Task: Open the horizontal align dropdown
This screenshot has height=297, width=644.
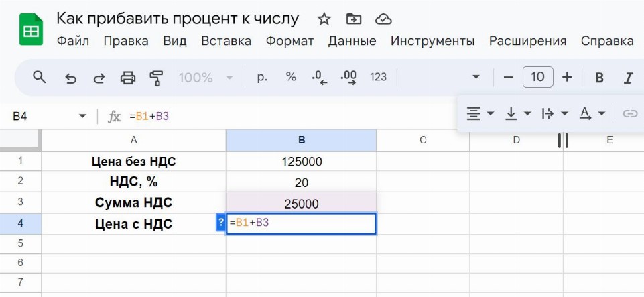Action: [480, 113]
